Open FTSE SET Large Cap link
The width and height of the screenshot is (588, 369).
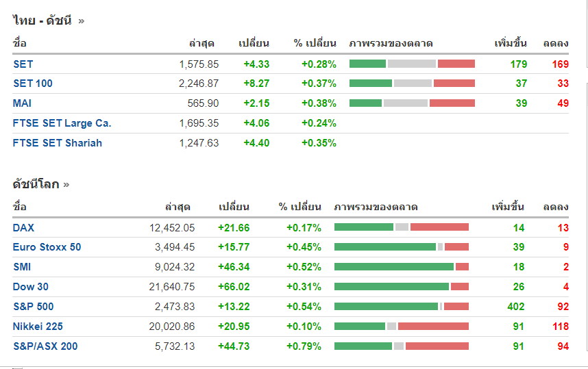tap(62, 123)
